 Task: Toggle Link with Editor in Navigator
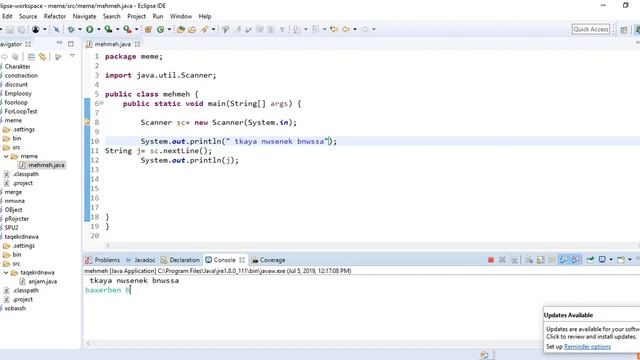42,57
